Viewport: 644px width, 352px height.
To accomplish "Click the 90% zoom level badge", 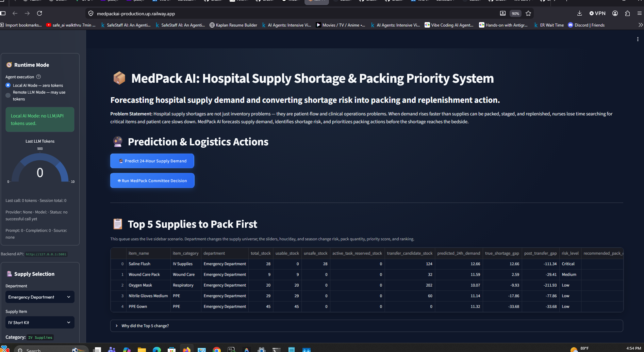I will (x=515, y=14).
